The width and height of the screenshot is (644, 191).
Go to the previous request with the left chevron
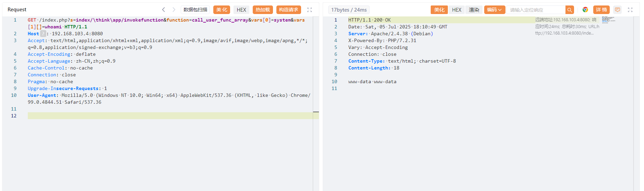coord(164,10)
